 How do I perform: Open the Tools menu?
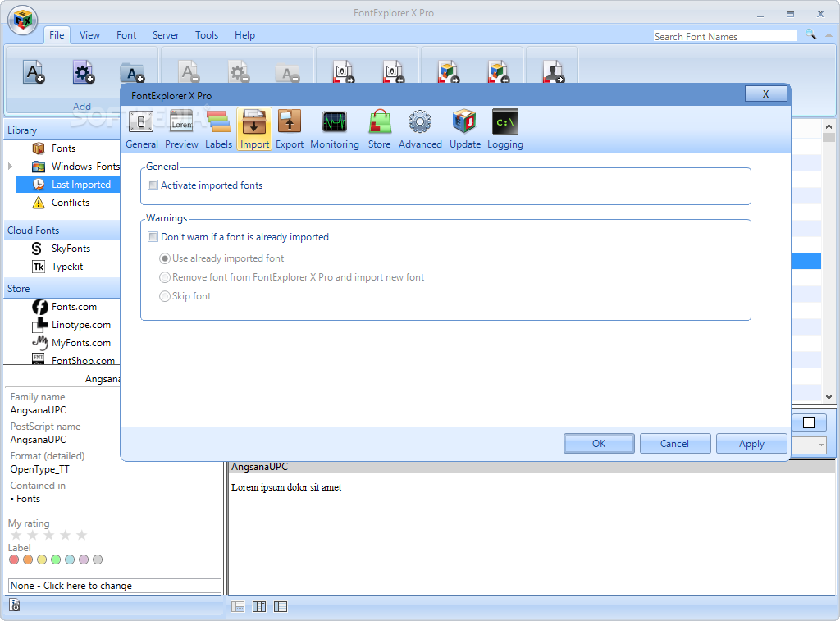(x=206, y=34)
